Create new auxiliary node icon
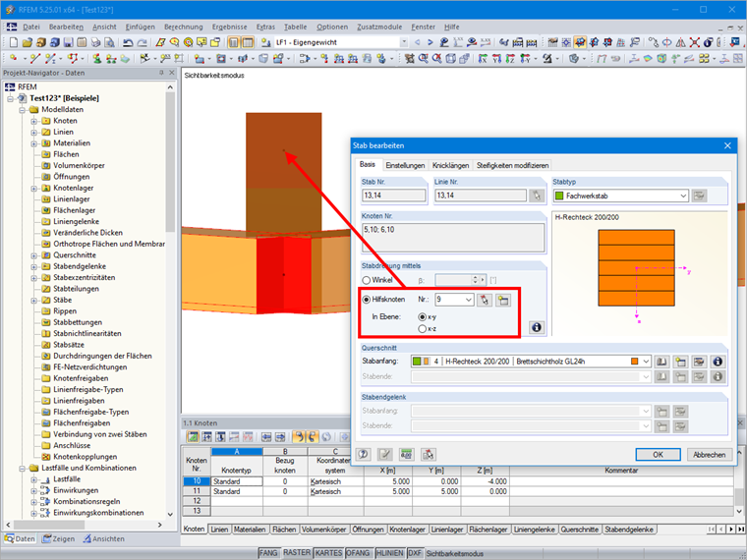This screenshot has width=747, height=560. (x=503, y=300)
